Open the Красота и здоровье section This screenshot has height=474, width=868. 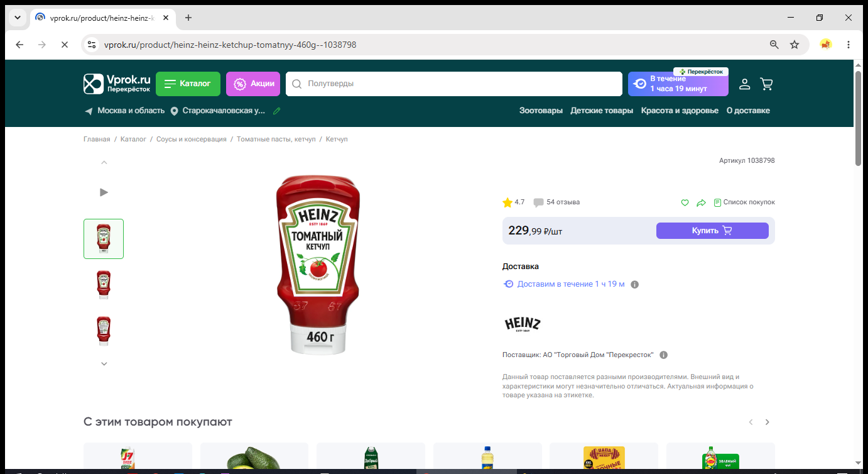click(x=680, y=111)
